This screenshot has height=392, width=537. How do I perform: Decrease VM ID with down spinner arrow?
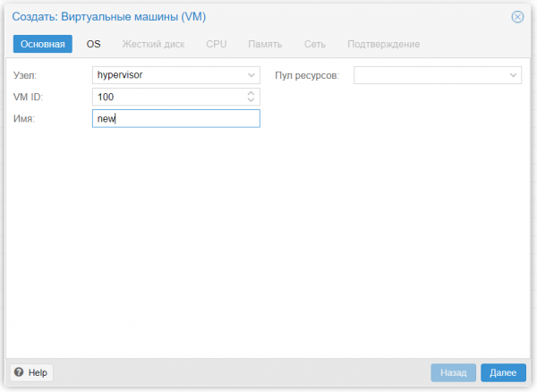pos(251,100)
